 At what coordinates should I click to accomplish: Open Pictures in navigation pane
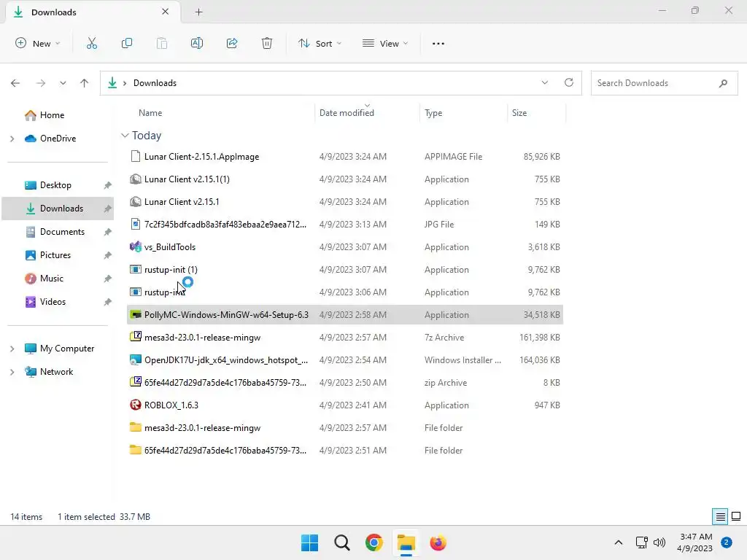(55, 254)
